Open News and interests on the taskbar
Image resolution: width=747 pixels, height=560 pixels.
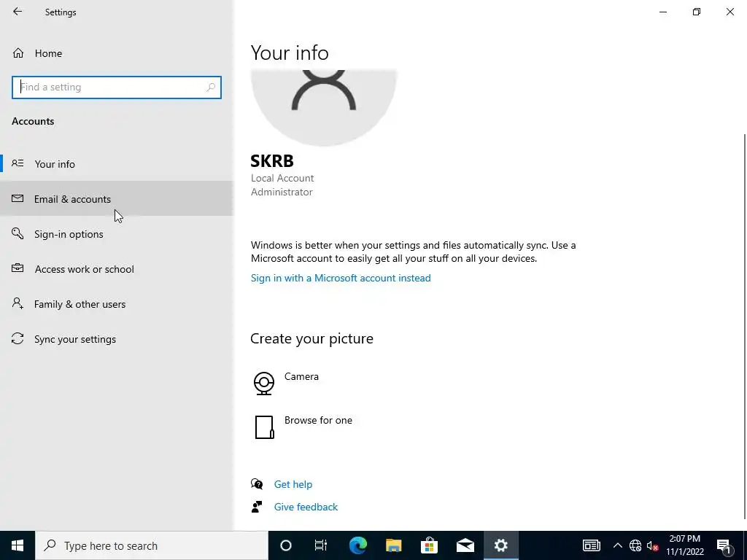click(x=591, y=545)
